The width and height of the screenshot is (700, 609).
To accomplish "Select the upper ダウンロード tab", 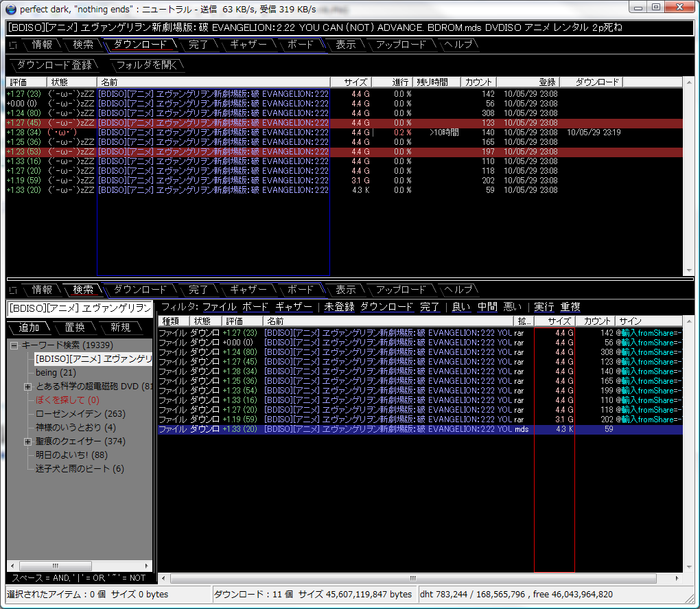I will coord(140,45).
